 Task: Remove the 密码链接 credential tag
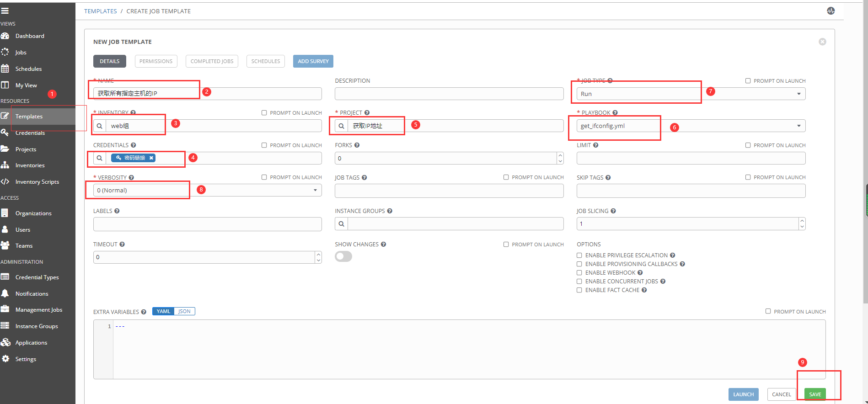pos(151,158)
